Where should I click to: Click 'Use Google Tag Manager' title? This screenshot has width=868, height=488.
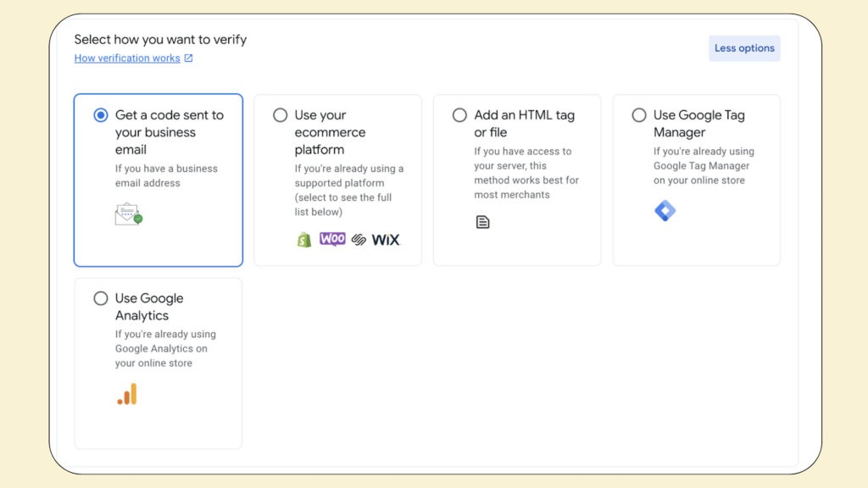click(x=699, y=124)
